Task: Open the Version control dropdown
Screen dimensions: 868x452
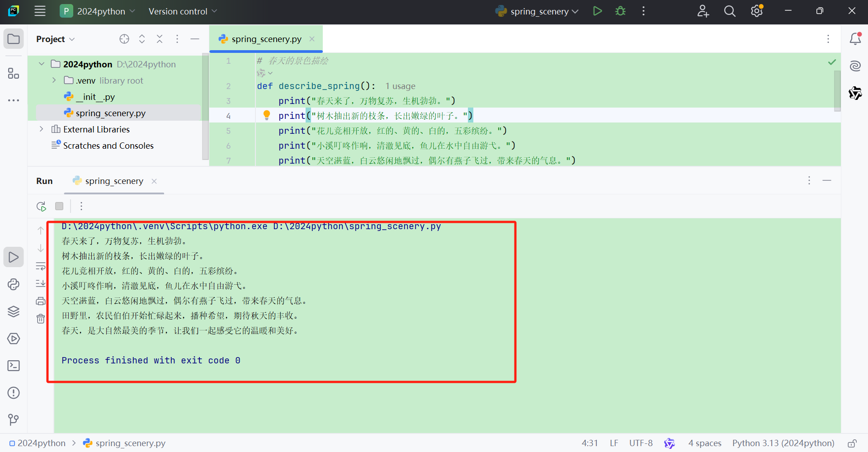Action: 183,11
